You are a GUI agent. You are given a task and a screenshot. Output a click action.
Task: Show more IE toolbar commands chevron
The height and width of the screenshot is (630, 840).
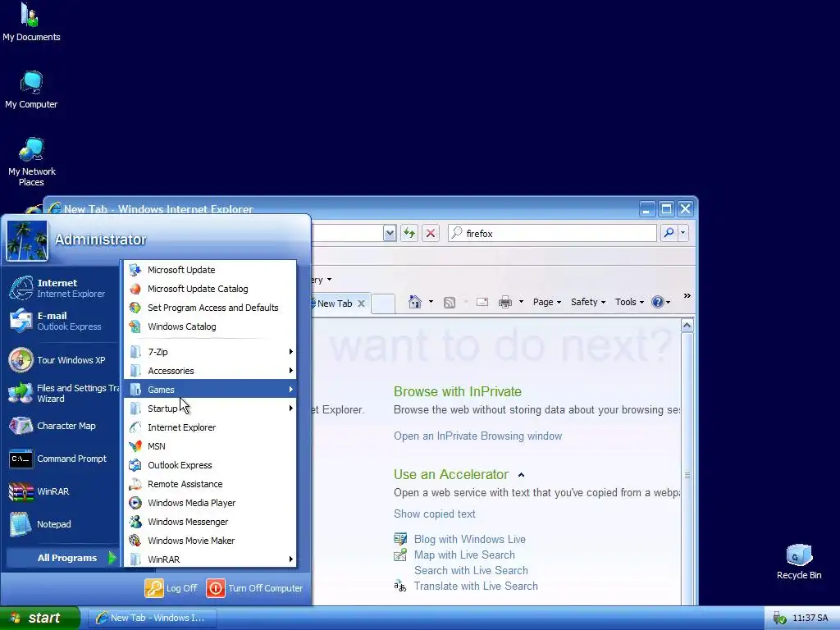[687, 295]
